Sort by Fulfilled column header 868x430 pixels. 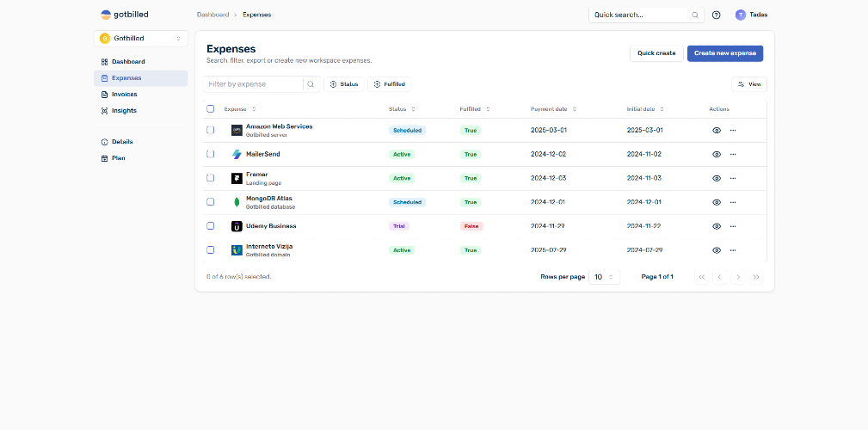475,109
